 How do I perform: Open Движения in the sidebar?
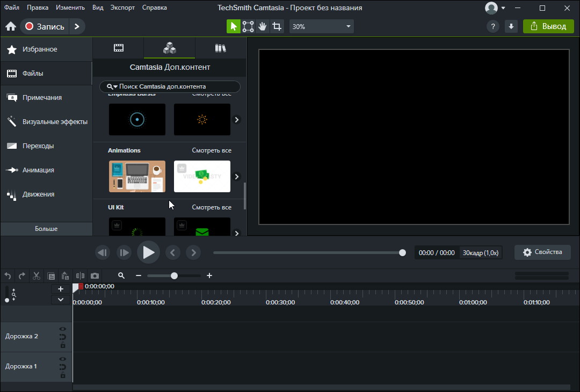(x=46, y=194)
